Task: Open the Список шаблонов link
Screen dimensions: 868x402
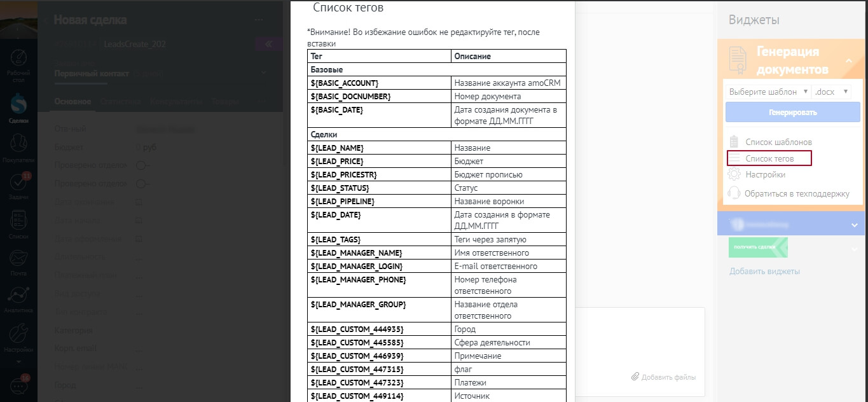Action: click(x=778, y=142)
